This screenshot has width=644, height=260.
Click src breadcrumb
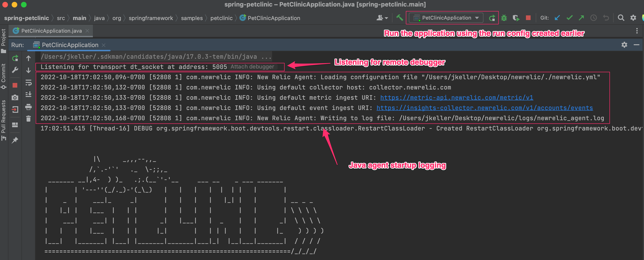tap(61, 18)
